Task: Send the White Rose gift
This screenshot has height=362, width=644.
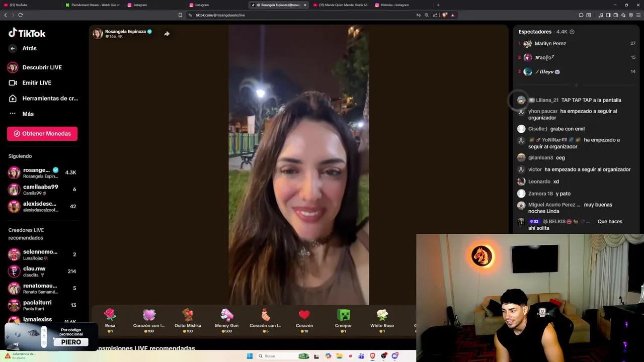Action: click(x=382, y=321)
